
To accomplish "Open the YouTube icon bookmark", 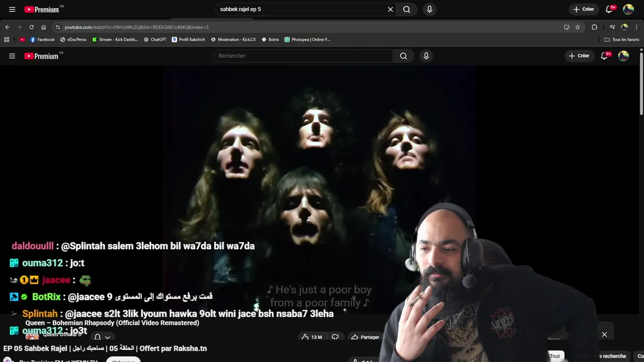I will pos(22,39).
